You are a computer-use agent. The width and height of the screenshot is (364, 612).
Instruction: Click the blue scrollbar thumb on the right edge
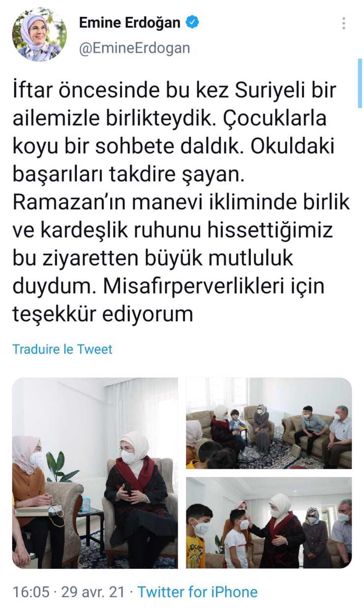(x=360, y=83)
